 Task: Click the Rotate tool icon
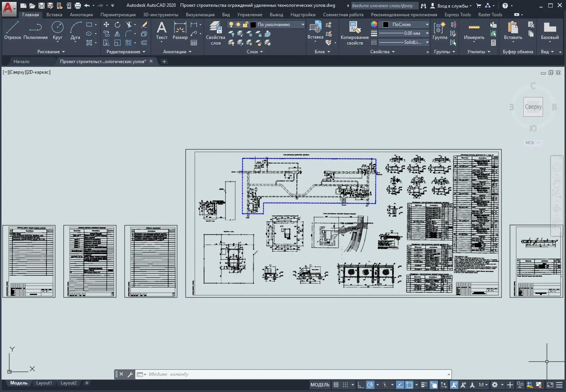(118, 25)
